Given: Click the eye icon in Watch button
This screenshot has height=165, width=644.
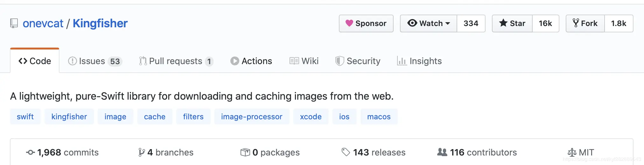Looking at the screenshot, I should click(412, 23).
